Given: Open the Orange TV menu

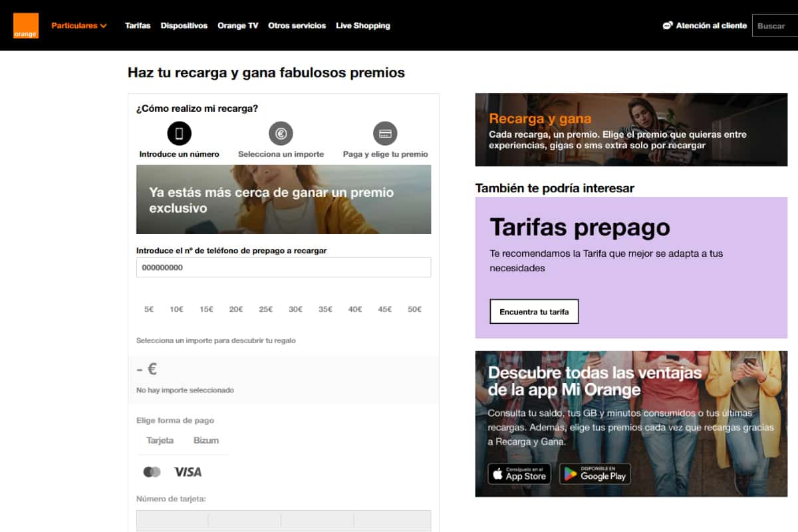Looking at the screenshot, I should point(237,26).
